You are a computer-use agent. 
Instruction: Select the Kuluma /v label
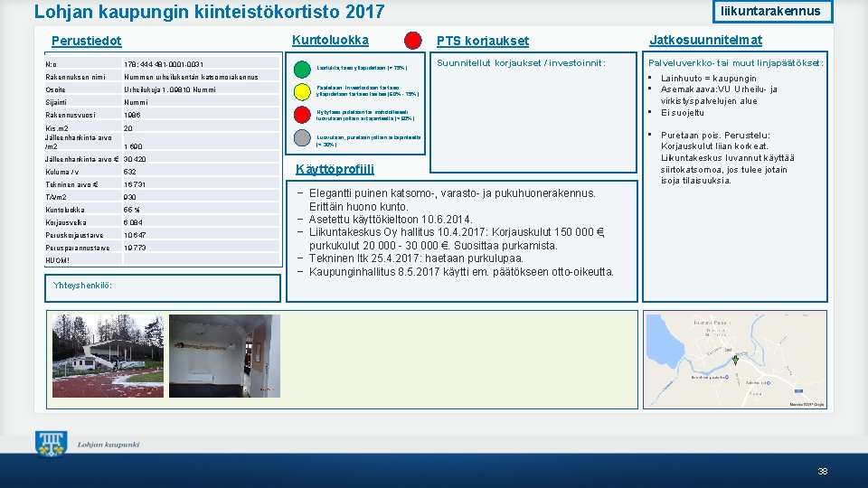(x=62, y=172)
